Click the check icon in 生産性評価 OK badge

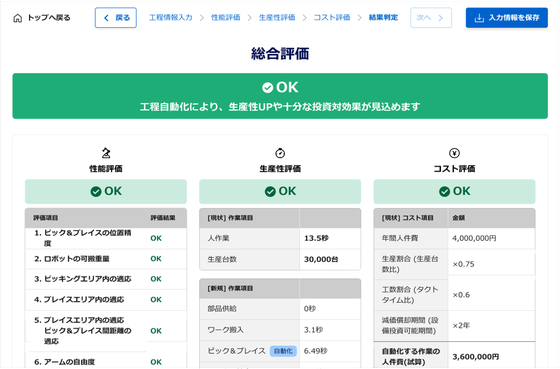click(270, 191)
